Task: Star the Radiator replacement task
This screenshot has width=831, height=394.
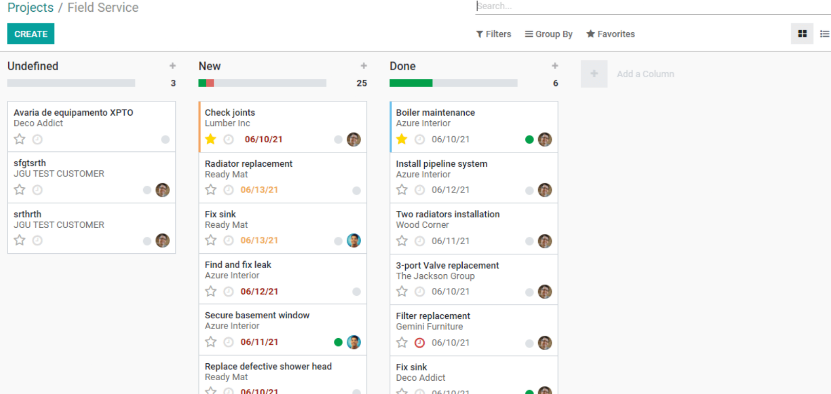Action: point(210,190)
